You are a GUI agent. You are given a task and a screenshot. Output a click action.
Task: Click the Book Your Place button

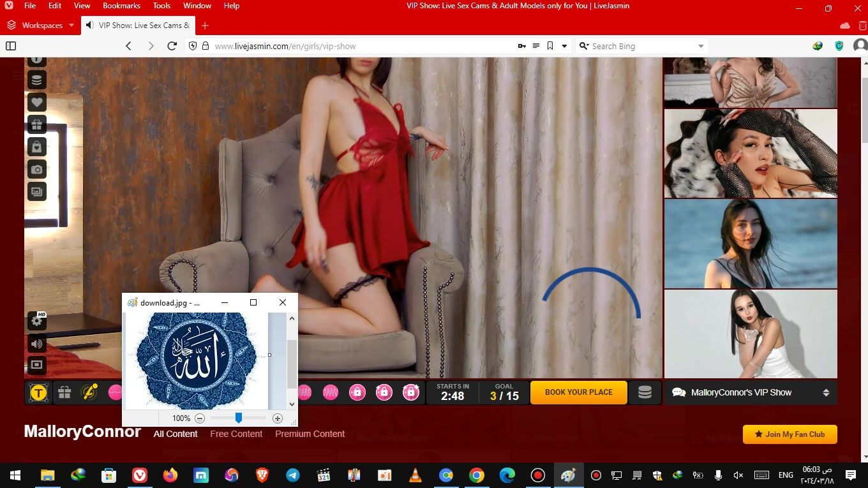pyautogui.click(x=578, y=392)
